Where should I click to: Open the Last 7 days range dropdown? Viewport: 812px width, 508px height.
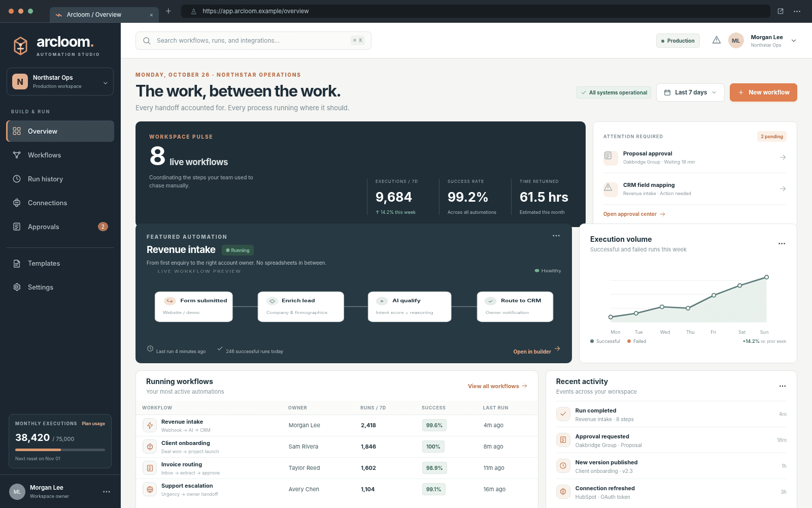point(690,92)
